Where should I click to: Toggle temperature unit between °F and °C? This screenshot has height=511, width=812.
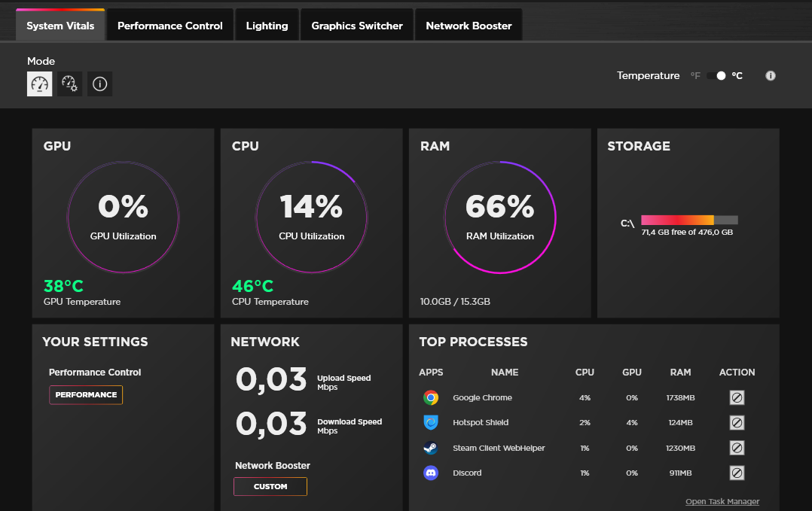717,75
